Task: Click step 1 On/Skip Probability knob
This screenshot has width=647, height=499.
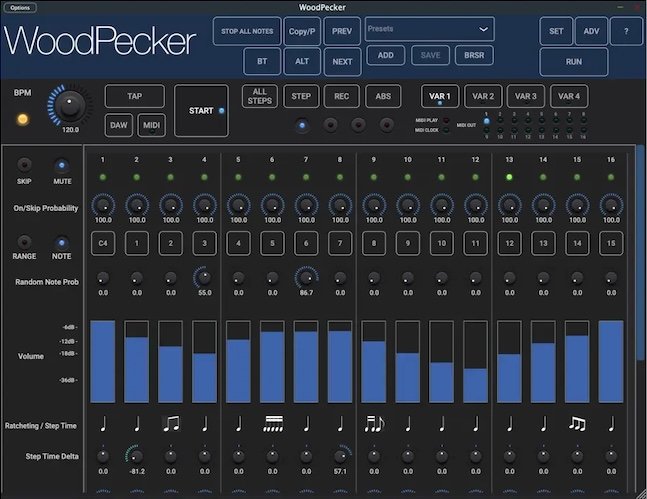Action: click(103, 205)
